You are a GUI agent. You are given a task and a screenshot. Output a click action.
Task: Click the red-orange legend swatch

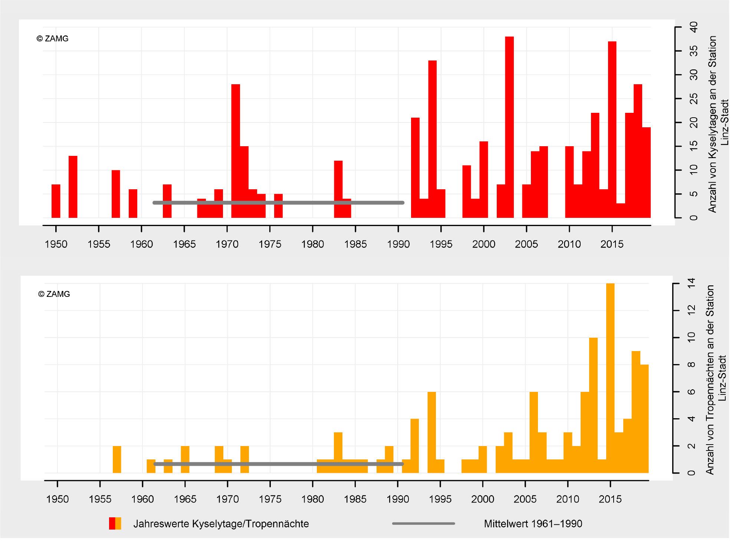click(x=115, y=523)
